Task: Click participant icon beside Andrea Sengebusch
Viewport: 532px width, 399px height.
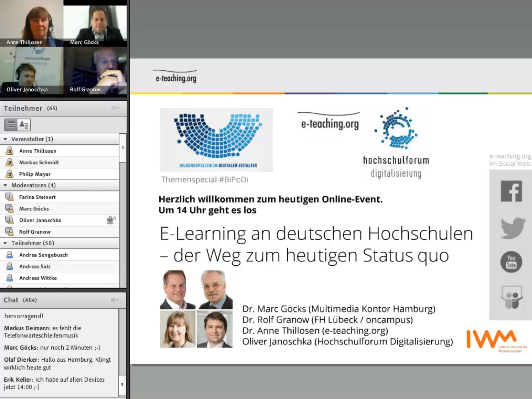Action: tap(10, 255)
